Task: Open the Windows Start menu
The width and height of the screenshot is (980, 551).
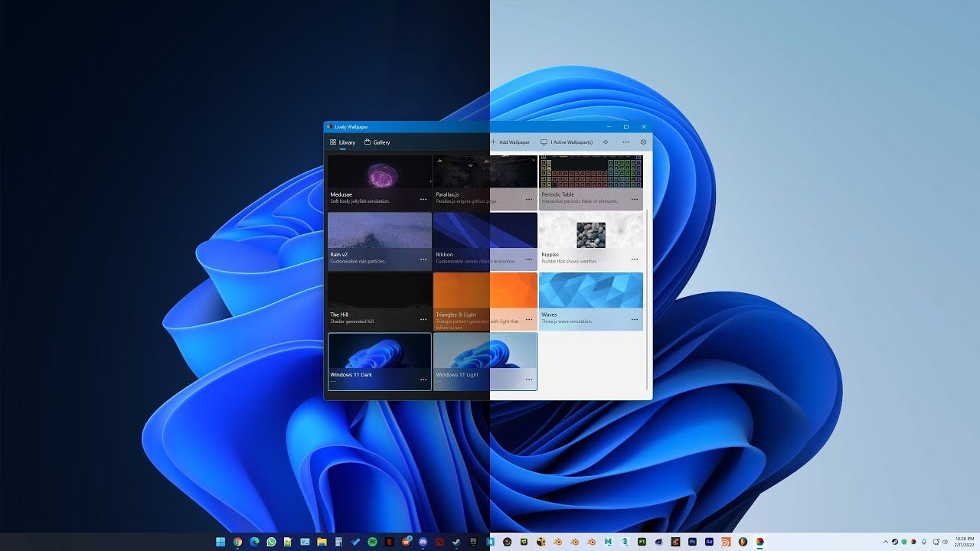Action: 220,542
